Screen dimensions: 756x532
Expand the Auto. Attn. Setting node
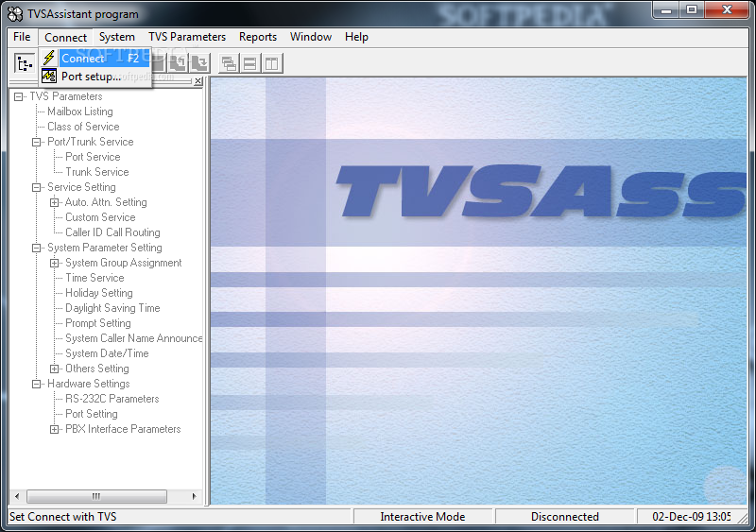55,202
